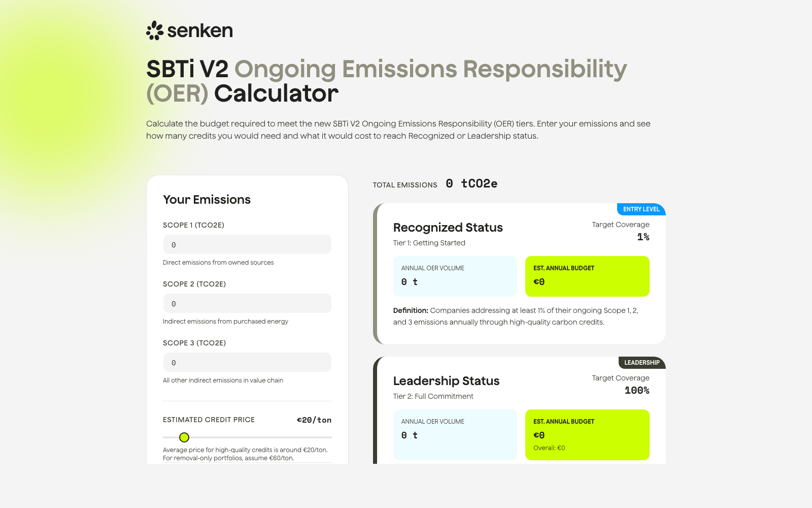Click the Senken logo icon

[155, 30]
